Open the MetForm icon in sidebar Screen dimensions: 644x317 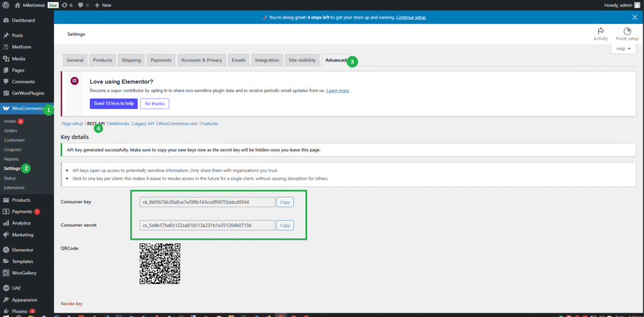pyautogui.click(x=6, y=47)
